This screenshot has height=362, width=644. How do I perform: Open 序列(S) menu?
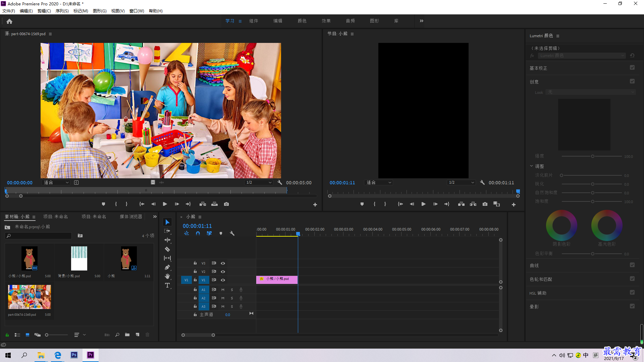tap(62, 11)
